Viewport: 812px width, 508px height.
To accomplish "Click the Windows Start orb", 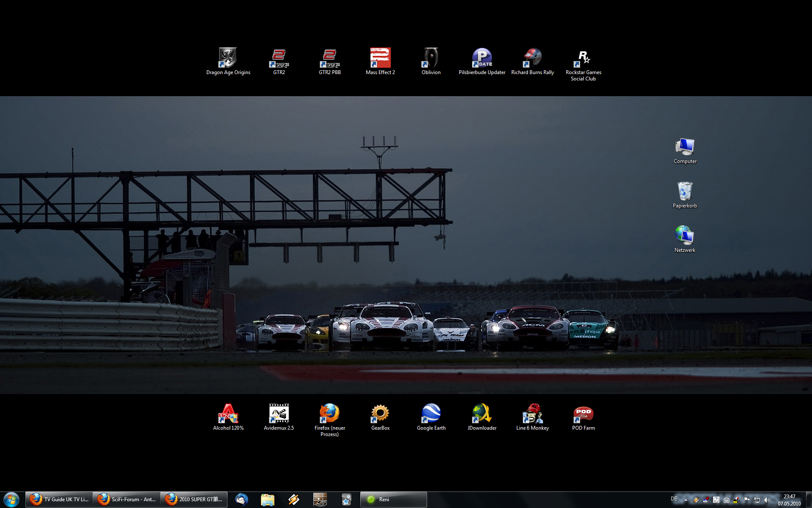I will tap(11, 500).
